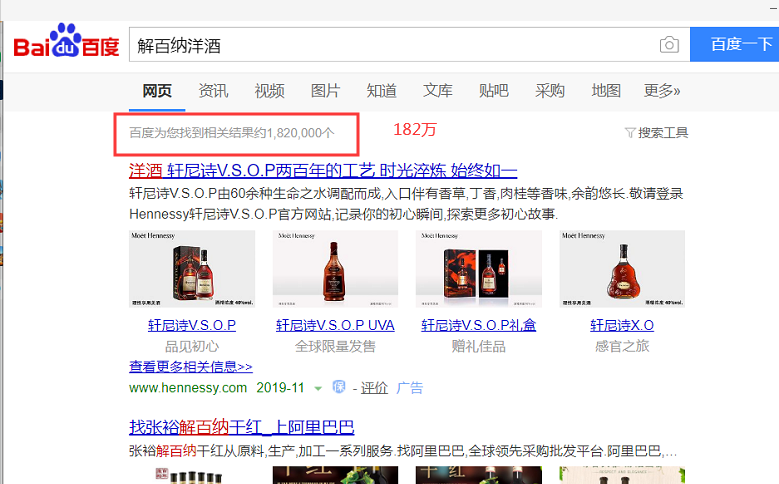Open the 地图 tab

(606, 90)
